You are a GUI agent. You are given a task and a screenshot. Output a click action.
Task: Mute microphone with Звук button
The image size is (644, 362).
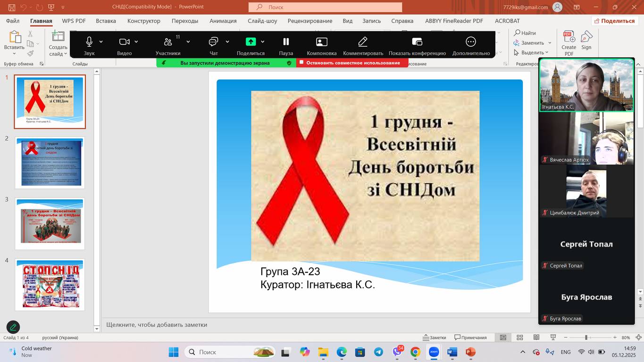point(89,42)
